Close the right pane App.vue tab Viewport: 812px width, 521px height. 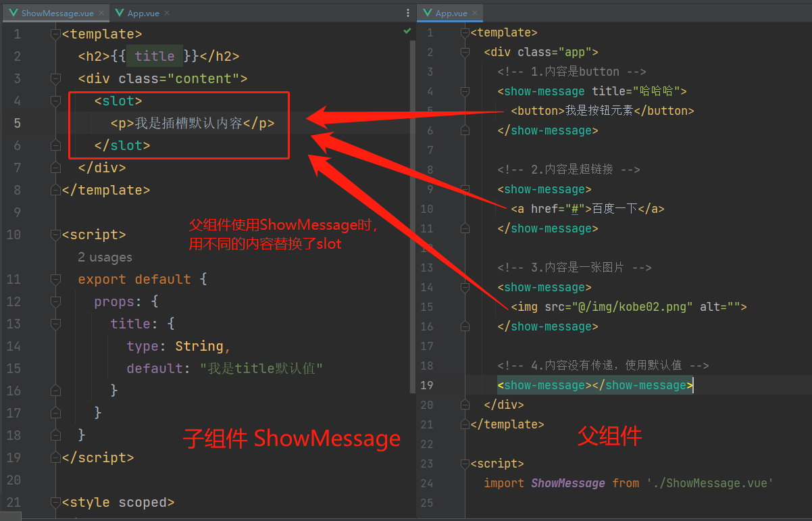474,13
